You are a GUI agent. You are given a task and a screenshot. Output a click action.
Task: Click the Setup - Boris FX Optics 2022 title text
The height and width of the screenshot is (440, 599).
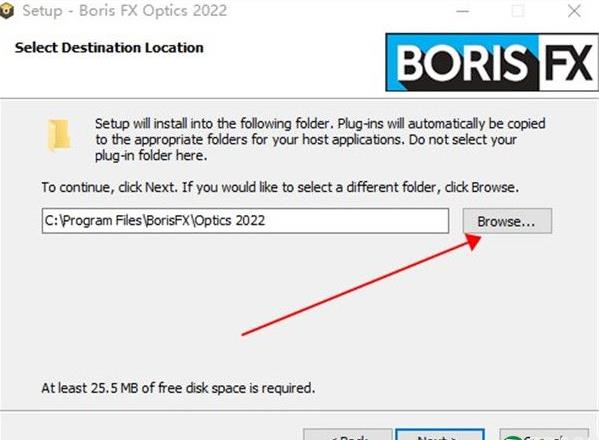pos(125,11)
